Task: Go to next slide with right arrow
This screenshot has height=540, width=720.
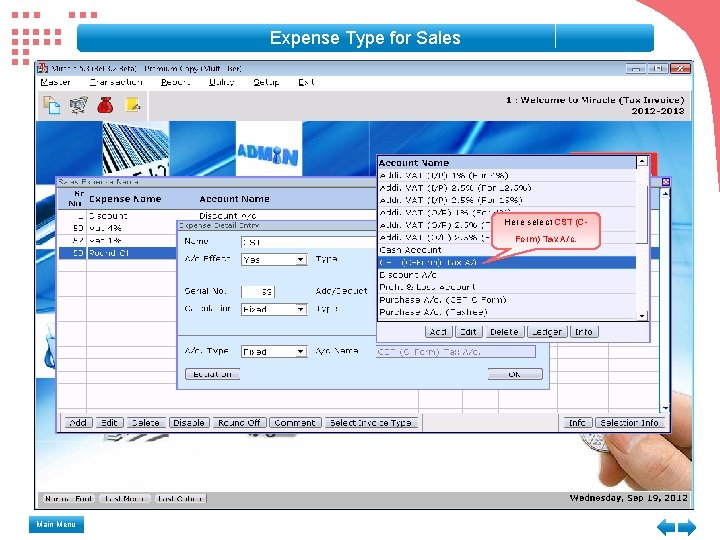Action: [x=687, y=527]
